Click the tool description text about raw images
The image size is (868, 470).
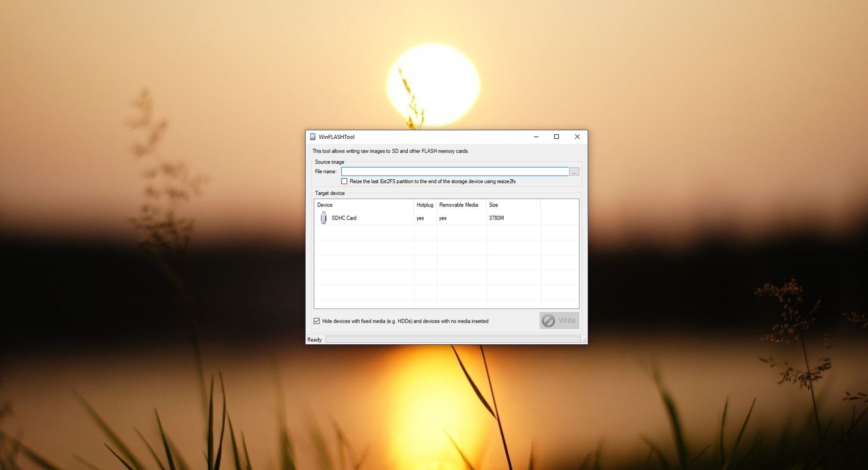coord(391,151)
